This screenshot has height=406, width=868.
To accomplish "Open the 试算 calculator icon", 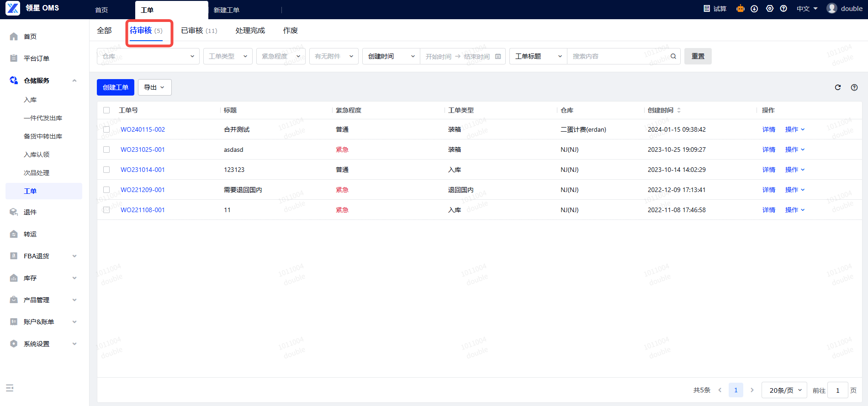I will tap(707, 9).
